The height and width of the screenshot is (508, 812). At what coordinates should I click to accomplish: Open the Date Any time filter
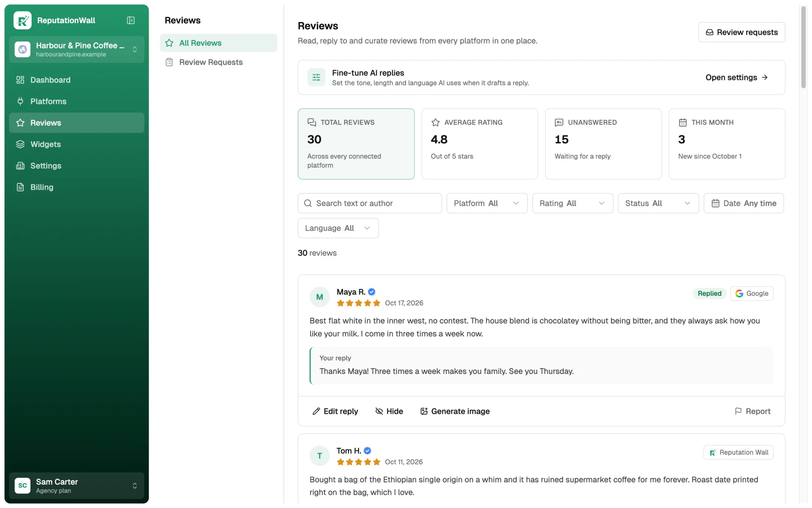coord(744,203)
